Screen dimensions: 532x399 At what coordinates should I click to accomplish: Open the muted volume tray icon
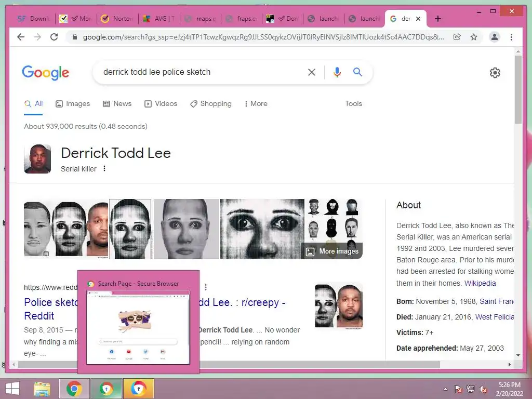coord(483,389)
